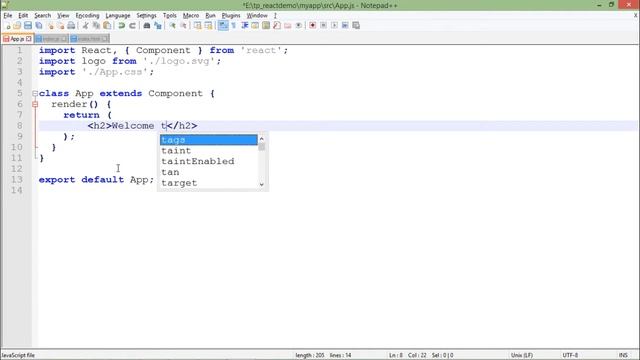Viewport: 640px width, 360px height.
Task: Click the Run Macro Multiple Times icon
Action: click(345, 25)
